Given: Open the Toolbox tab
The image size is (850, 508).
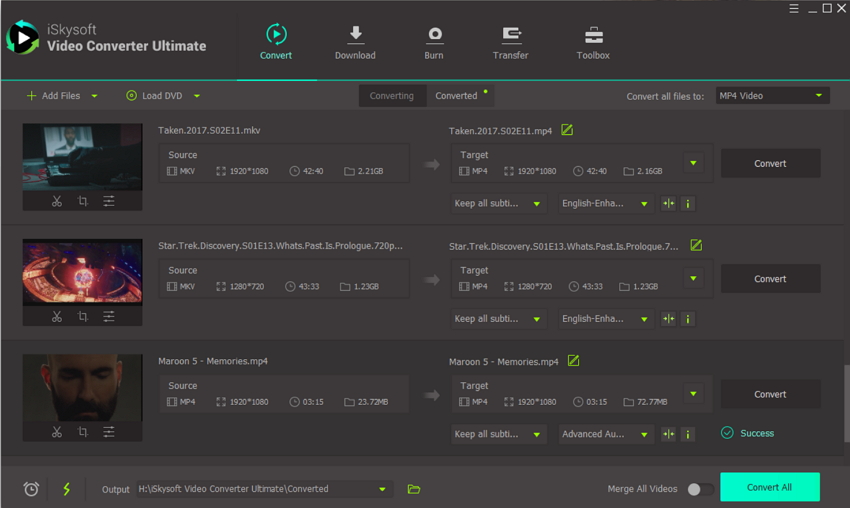Looking at the screenshot, I should tap(593, 42).
